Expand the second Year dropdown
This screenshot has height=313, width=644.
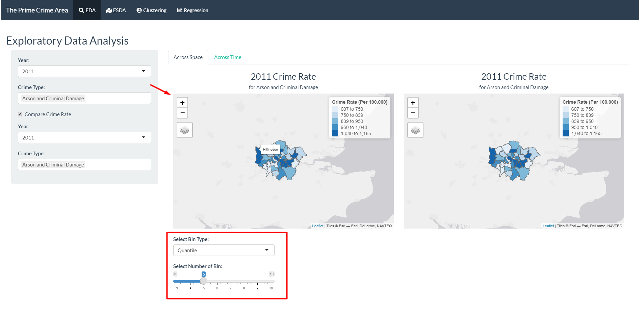(x=84, y=137)
